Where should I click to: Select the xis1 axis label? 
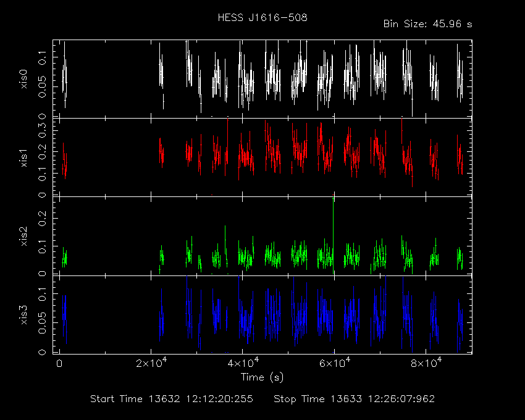pos(23,158)
